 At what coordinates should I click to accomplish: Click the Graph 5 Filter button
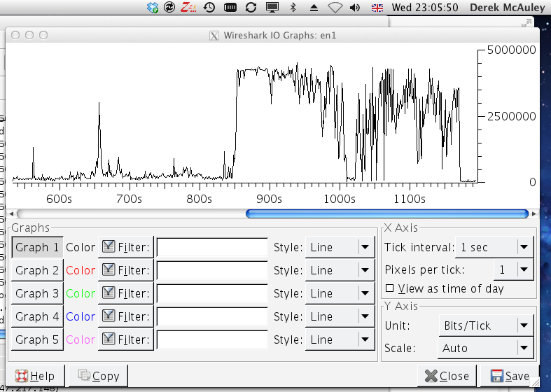(126, 339)
